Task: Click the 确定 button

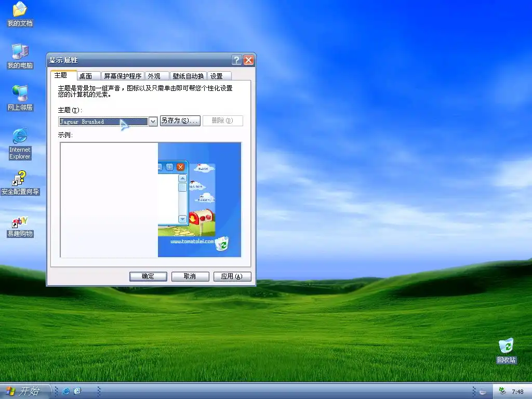Action: [x=148, y=276]
